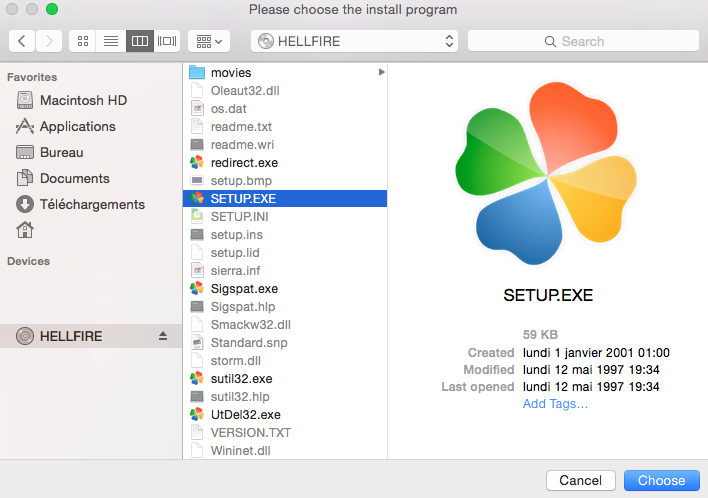Image resolution: width=708 pixels, height=498 pixels.
Task: Switch to Cover Flow view
Action: 167,42
